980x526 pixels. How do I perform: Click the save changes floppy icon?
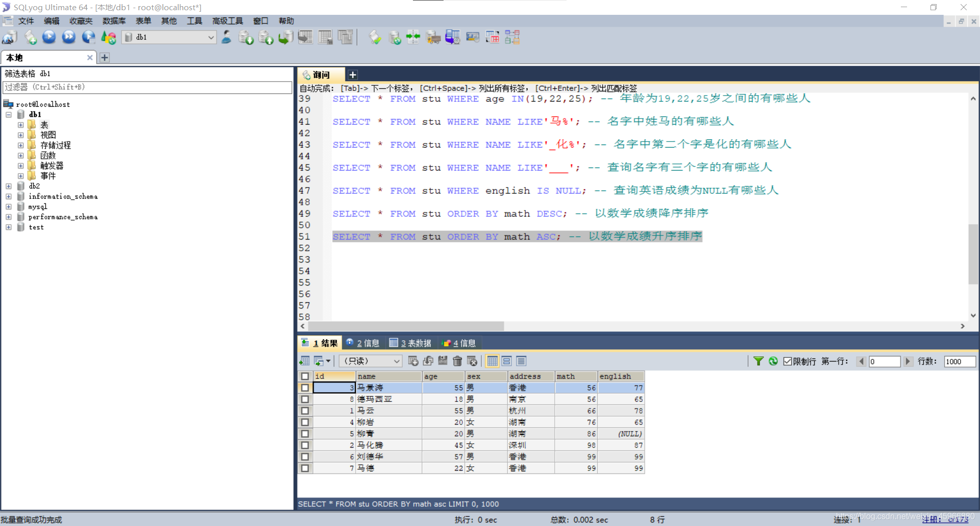coord(443,361)
